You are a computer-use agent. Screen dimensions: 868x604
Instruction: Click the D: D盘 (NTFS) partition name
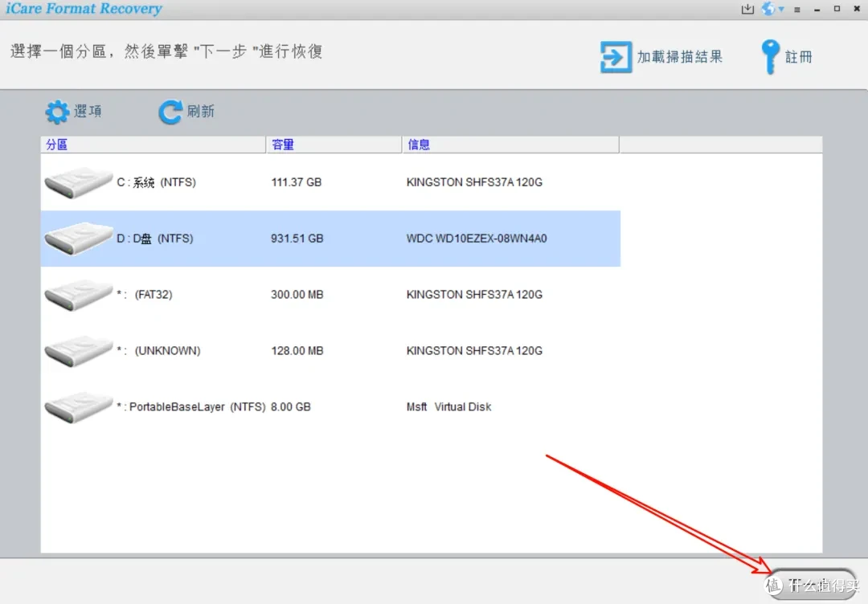point(155,239)
